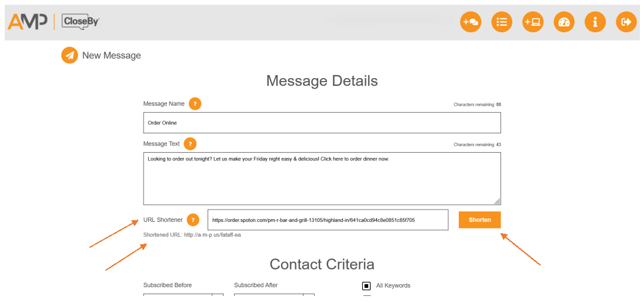Open the Subscribed Before date dropdown
The height and width of the screenshot is (303, 644).
(x=218, y=298)
